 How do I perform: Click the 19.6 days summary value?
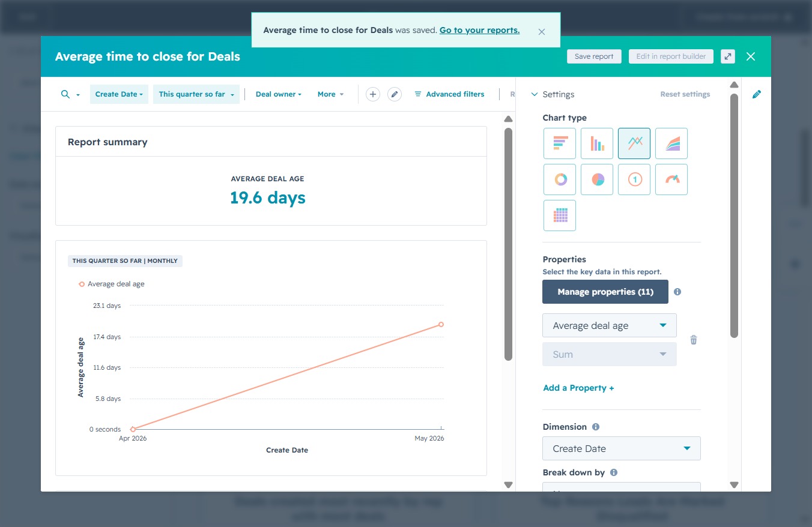(268, 197)
